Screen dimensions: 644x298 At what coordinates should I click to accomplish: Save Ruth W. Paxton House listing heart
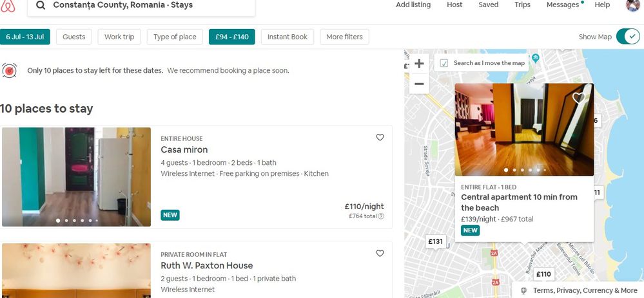(380, 253)
